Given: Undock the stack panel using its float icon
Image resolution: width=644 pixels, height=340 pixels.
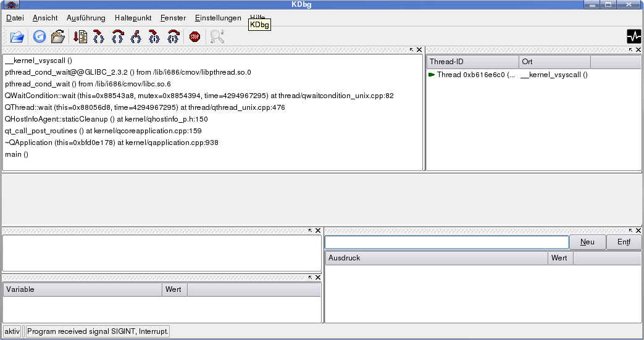Looking at the screenshot, I should pyautogui.click(x=412, y=50).
